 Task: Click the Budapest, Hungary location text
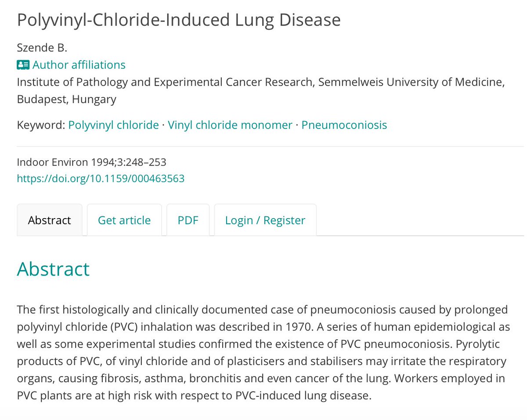coord(67,99)
